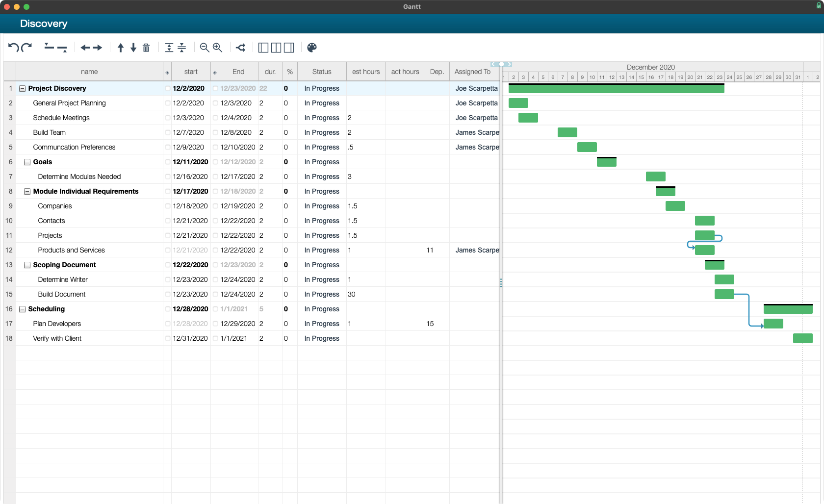Open the color palette icon

[x=312, y=48]
